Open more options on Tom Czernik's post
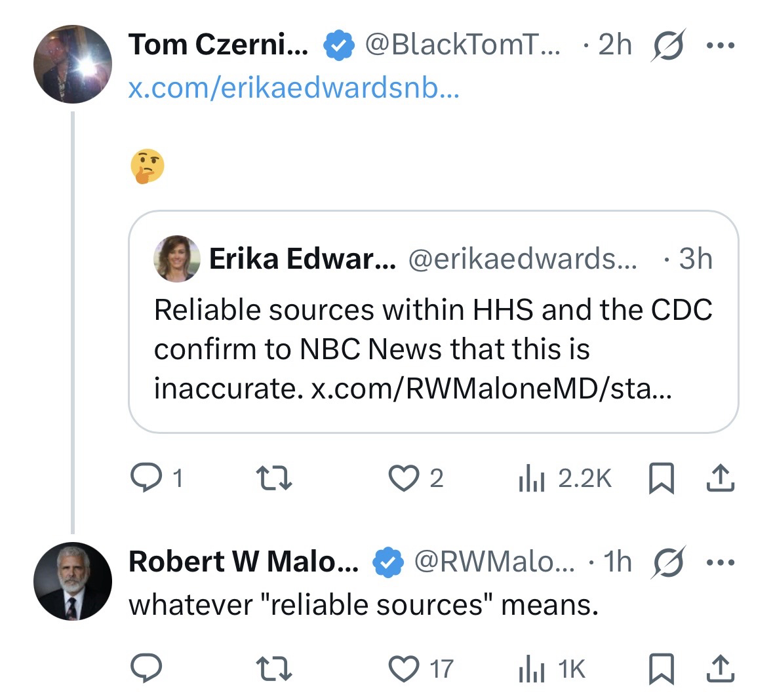Image resolution: width=773 pixels, height=700 pixels. (x=721, y=46)
